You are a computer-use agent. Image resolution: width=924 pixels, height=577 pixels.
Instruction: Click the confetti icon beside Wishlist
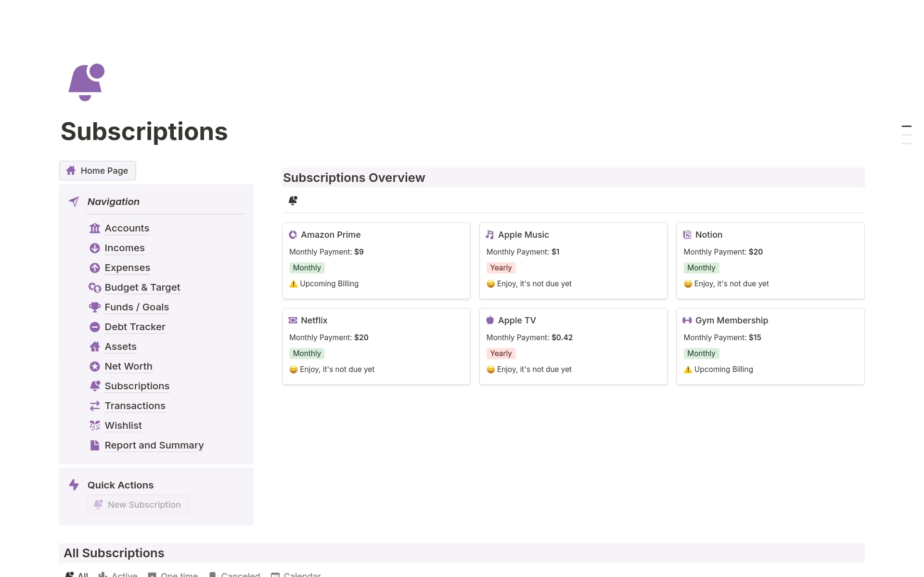pyautogui.click(x=95, y=425)
